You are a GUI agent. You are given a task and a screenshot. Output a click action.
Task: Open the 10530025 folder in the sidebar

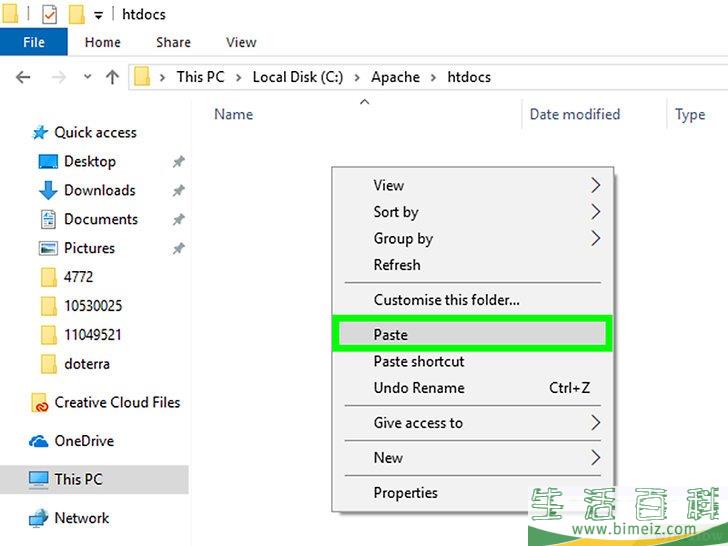(x=93, y=306)
